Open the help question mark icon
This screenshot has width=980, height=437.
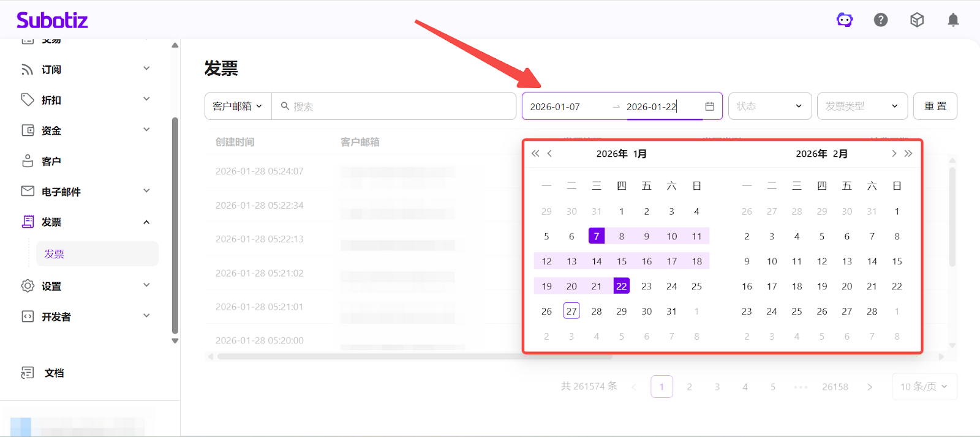(x=881, y=20)
